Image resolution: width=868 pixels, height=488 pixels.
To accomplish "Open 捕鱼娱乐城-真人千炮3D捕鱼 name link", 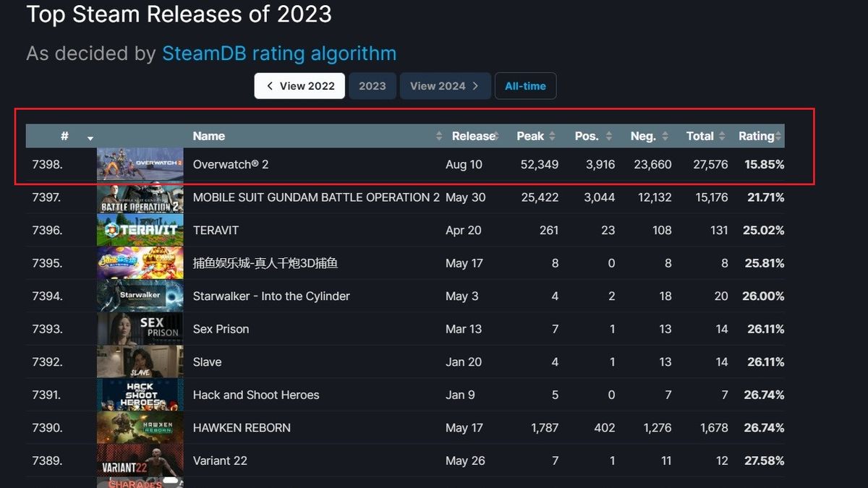I will pos(265,263).
